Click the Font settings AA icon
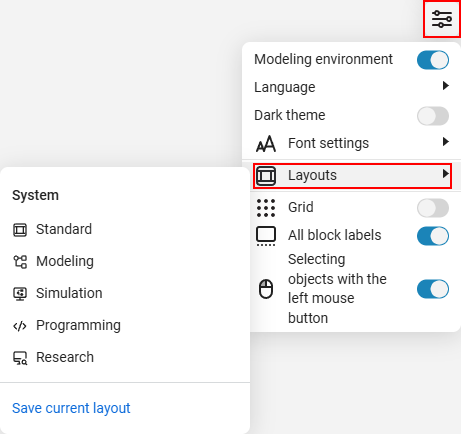The height and width of the screenshot is (434, 461). coord(266,144)
